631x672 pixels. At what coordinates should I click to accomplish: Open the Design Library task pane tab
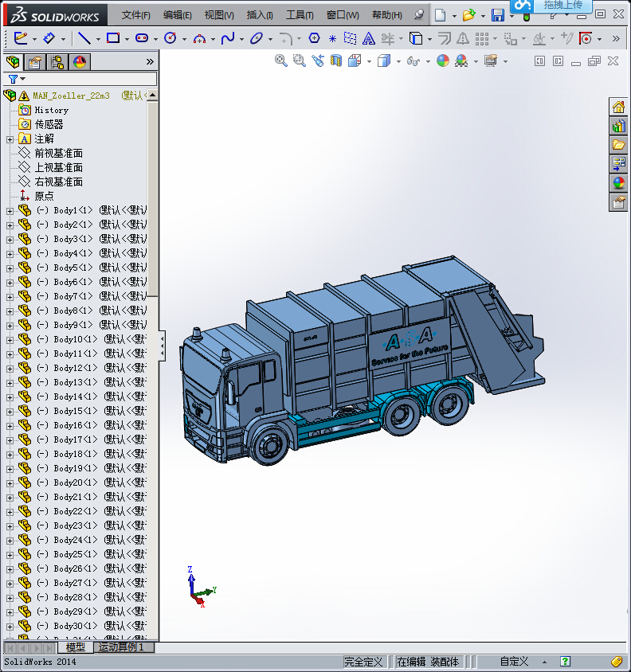[x=618, y=126]
